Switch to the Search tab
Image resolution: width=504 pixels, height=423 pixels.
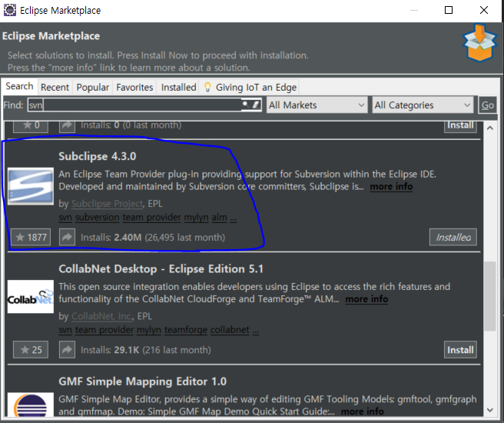click(20, 86)
